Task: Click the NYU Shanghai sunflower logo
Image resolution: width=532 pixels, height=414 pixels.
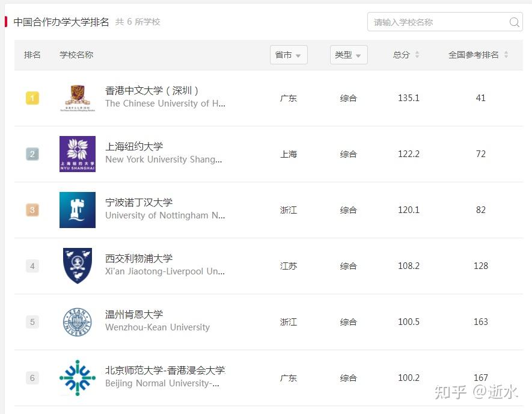Action: (77, 154)
